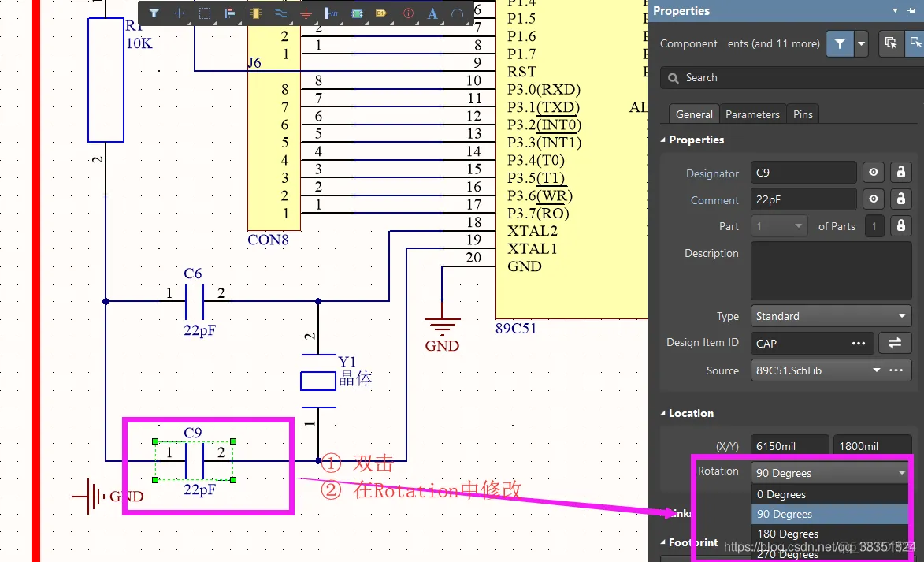
Task: Click the XTAL1 pin name
Action: pos(533,249)
